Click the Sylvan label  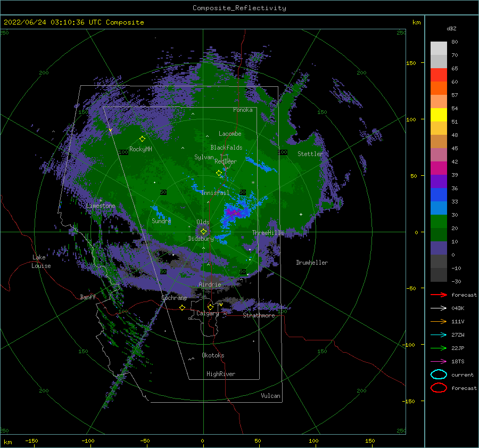pyautogui.click(x=204, y=157)
